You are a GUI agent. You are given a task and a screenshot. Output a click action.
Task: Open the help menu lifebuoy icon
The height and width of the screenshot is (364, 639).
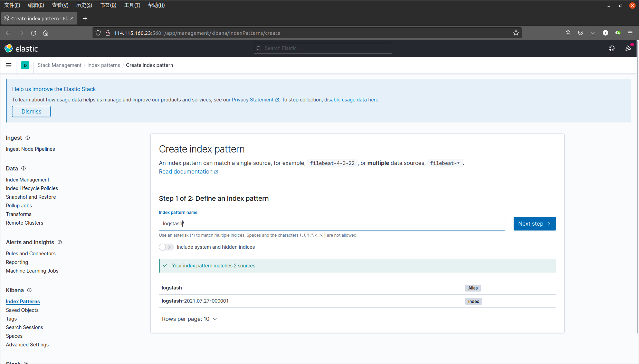click(612, 48)
